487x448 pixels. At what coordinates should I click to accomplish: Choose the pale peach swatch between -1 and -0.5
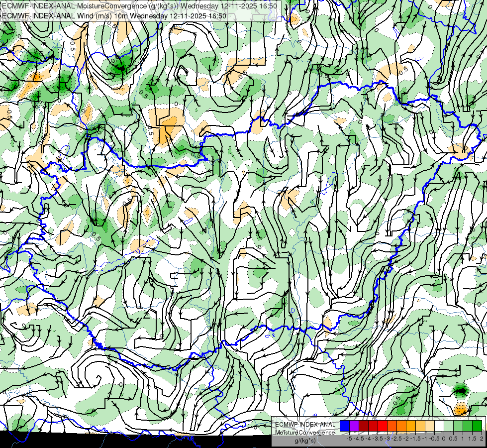coord(429,426)
